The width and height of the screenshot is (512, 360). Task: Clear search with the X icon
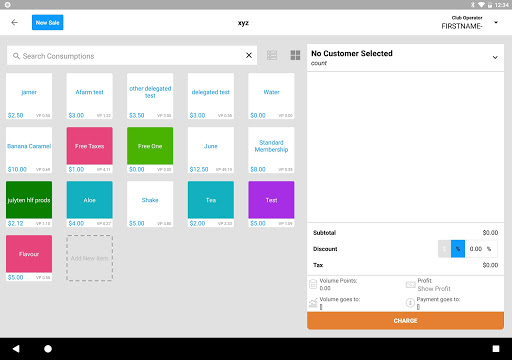249,55
